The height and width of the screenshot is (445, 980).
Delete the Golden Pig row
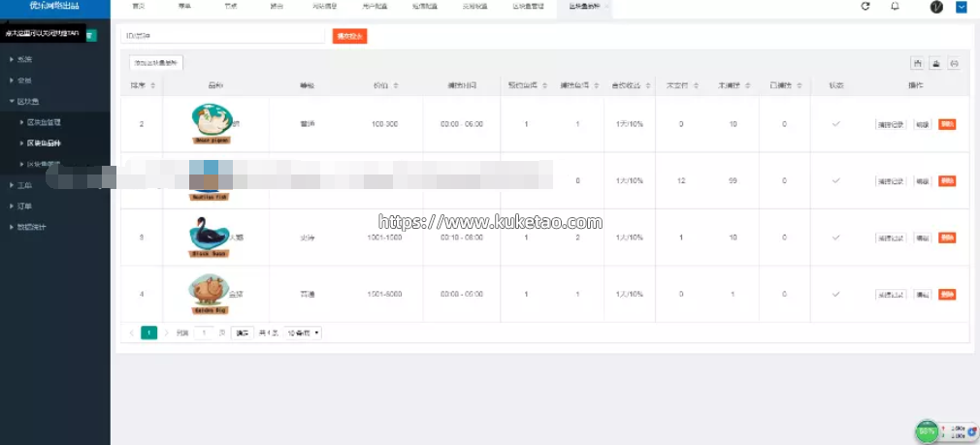point(948,294)
